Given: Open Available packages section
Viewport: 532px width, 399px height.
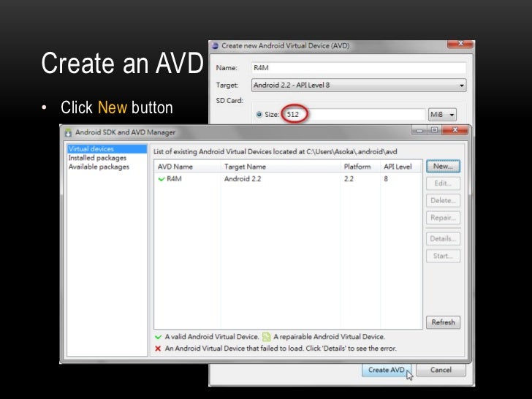Looking at the screenshot, I should coord(99,167).
